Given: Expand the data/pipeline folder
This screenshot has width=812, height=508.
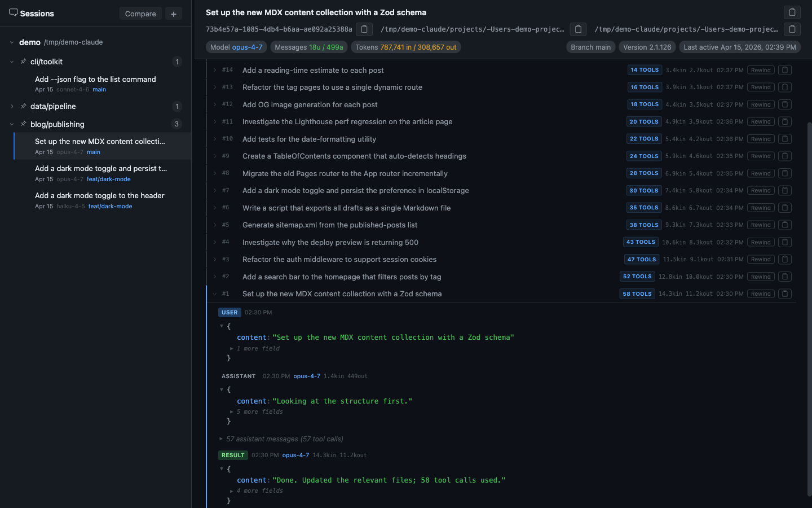Looking at the screenshot, I should point(12,106).
